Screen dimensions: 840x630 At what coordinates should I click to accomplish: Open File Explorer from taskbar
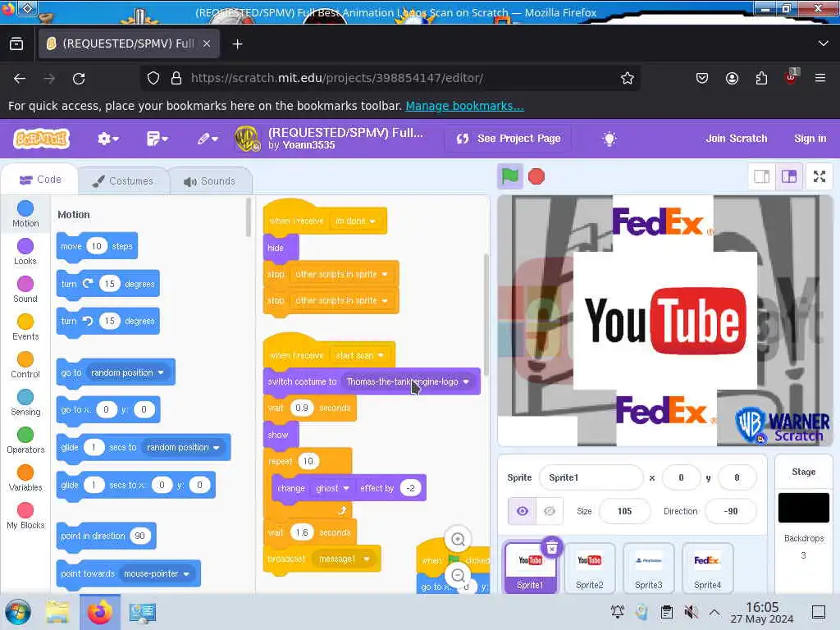click(x=57, y=612)
